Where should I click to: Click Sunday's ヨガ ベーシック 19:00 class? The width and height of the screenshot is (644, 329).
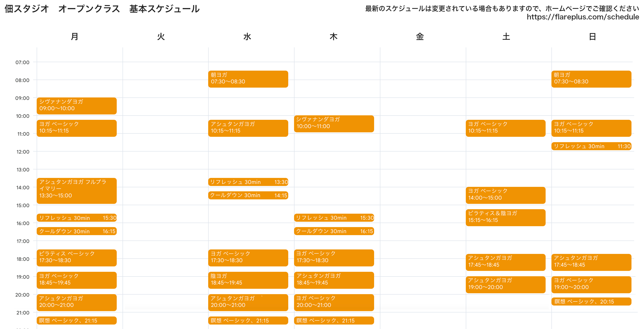point(591,285)
